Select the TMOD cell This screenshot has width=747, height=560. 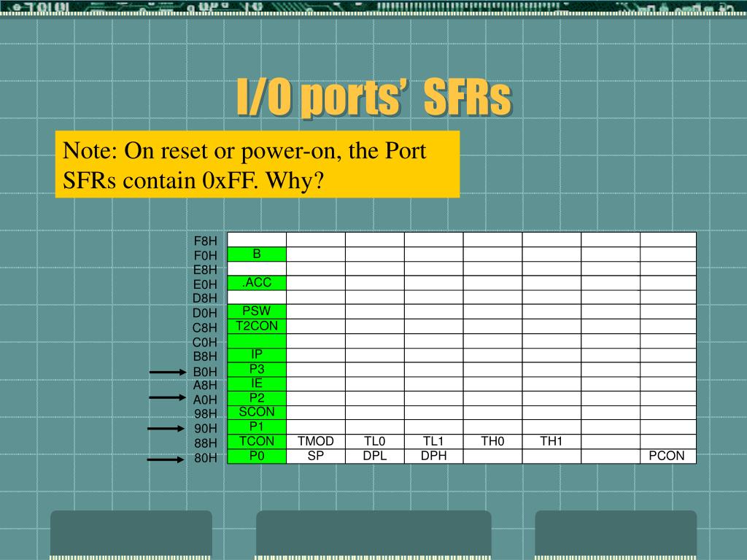pos(316,441)
